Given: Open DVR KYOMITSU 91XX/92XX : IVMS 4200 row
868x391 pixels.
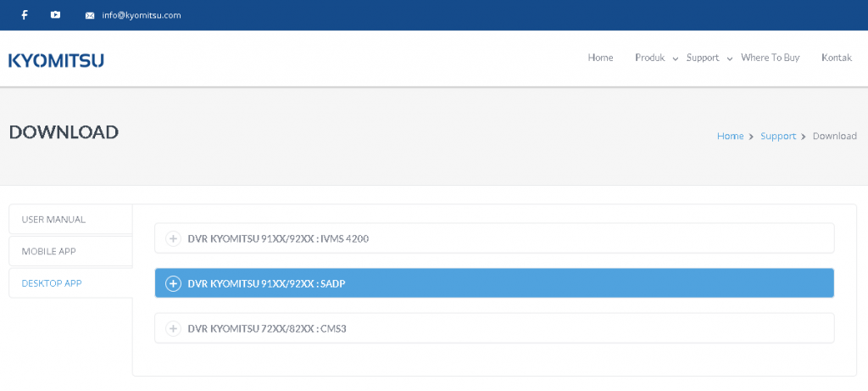Looking at the screenshot, I should pos(494,238).
